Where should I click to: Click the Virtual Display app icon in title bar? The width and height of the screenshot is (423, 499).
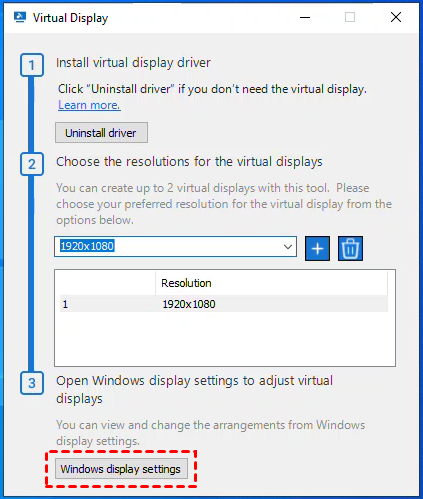click(x=20, y=17)
